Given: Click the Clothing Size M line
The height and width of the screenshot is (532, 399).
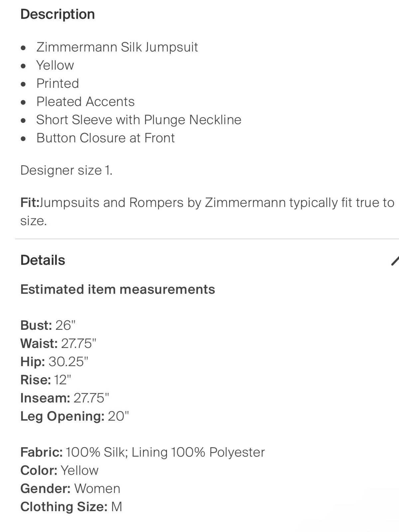Looking at the screenshot, I should point(71,507).
